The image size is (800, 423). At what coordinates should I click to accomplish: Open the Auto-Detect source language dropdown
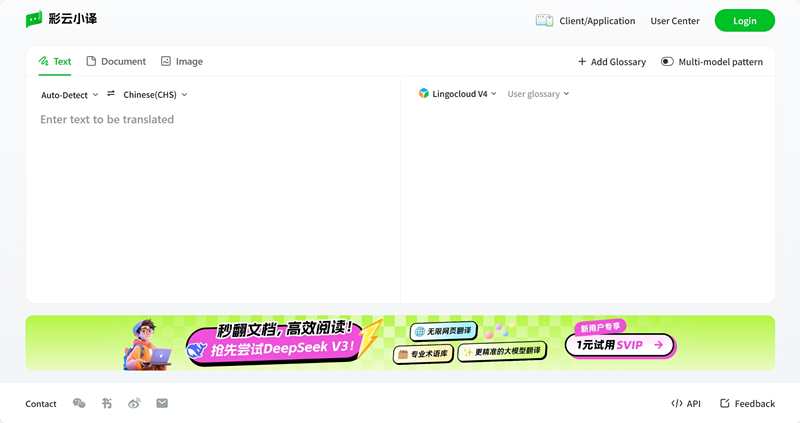coord(69,95)
